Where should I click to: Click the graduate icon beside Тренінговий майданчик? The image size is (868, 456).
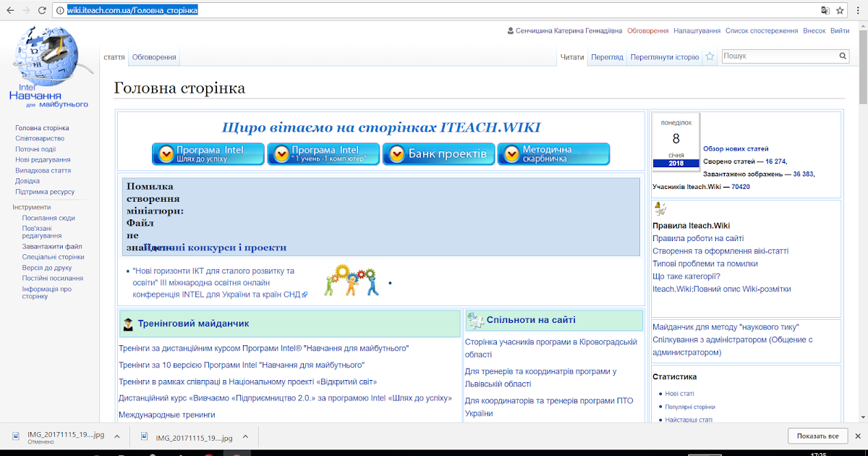click(x=128, y=324)
